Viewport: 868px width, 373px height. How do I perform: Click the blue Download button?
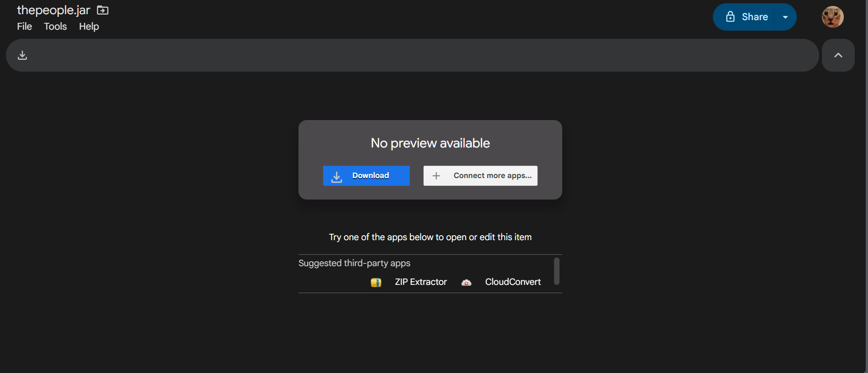point(366,176)
